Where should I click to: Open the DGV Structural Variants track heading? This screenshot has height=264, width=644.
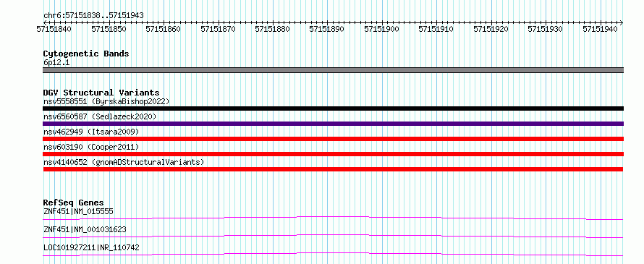101,93
